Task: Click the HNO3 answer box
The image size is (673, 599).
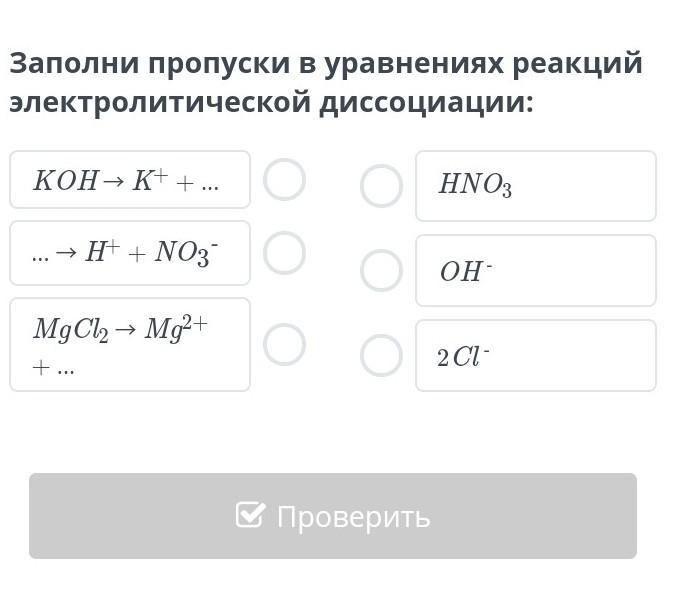Action: (536, 186)
